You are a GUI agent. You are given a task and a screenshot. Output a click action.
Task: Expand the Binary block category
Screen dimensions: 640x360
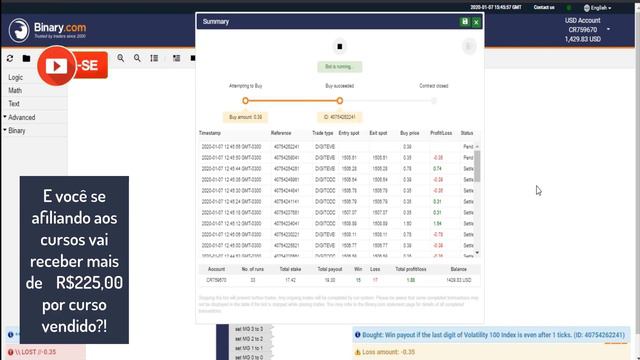pos(16,131)
